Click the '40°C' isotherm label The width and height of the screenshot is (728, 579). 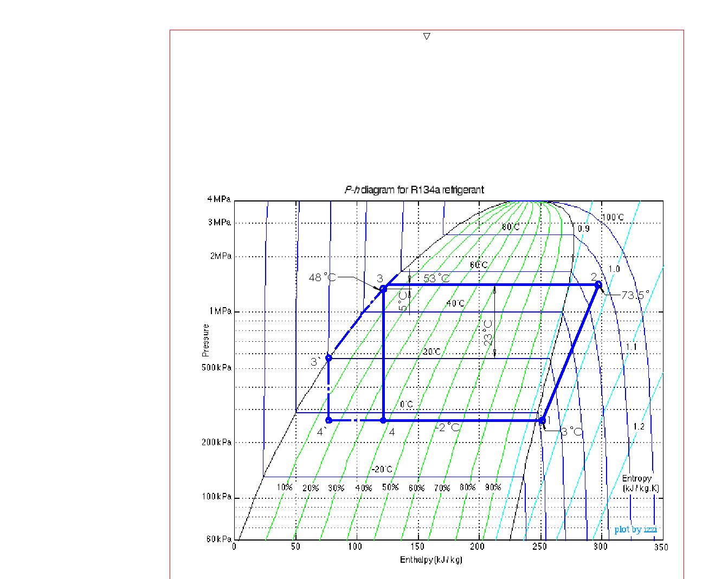tap(455, 303)
